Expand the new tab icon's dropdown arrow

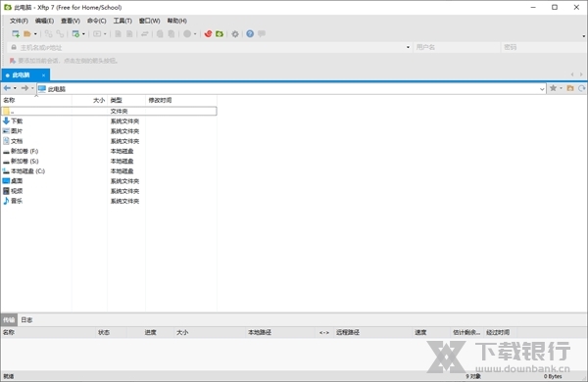point(83,34)
